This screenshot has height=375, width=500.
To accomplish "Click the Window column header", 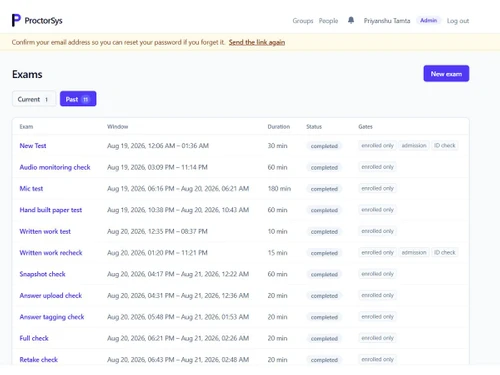I will 117,127.
